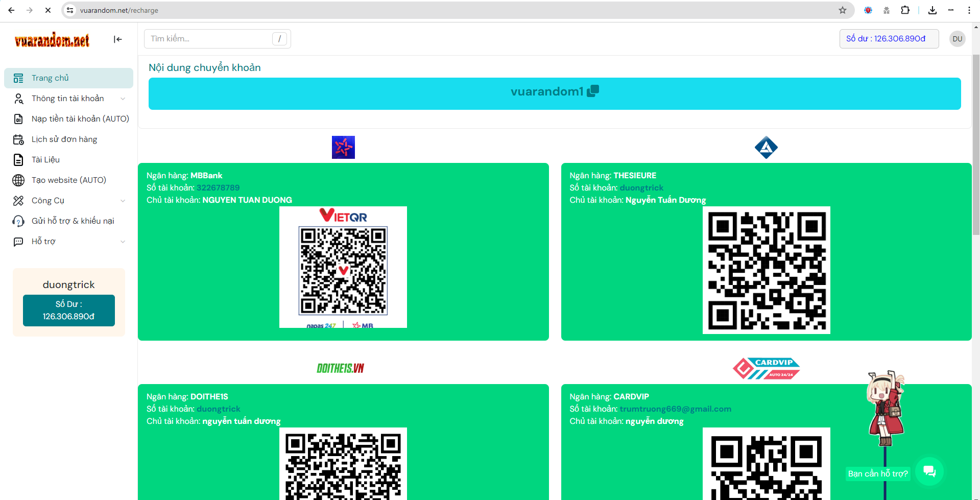Image resolution: width=980 pixels, height=500 pixels.
Task: Click the Số dư balance button in header
Action: tap(889, 39)
